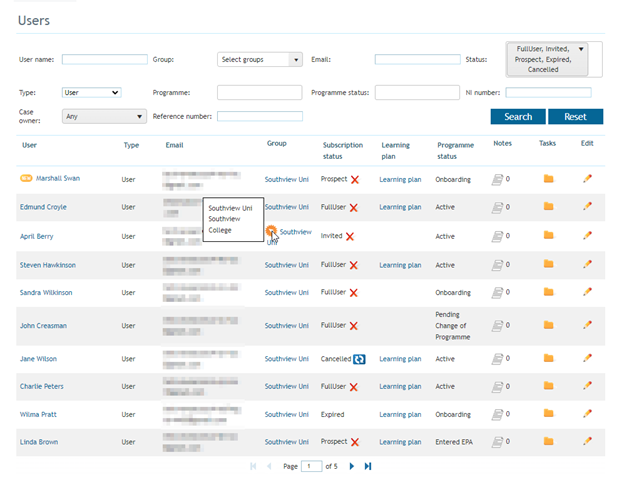Click red X beside April Berry Invited
Screen dimensions: 624x480
coord(350,237)
